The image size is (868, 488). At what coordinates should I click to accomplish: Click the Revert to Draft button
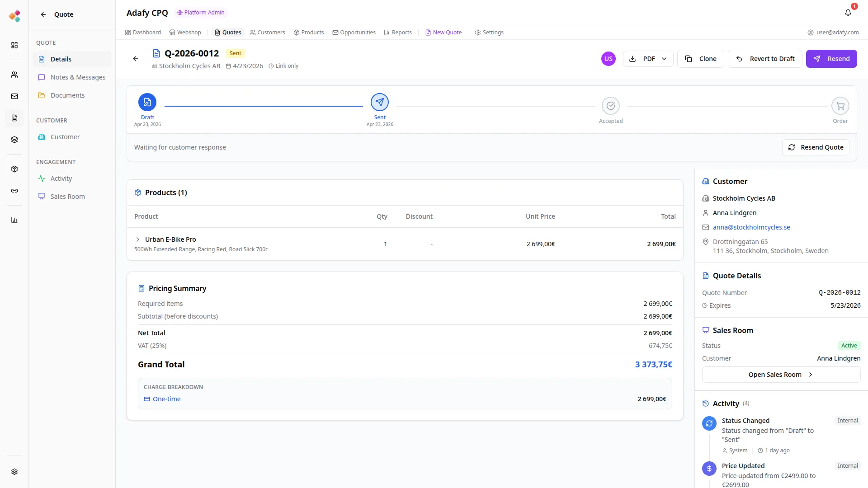(x=765, y=59)
